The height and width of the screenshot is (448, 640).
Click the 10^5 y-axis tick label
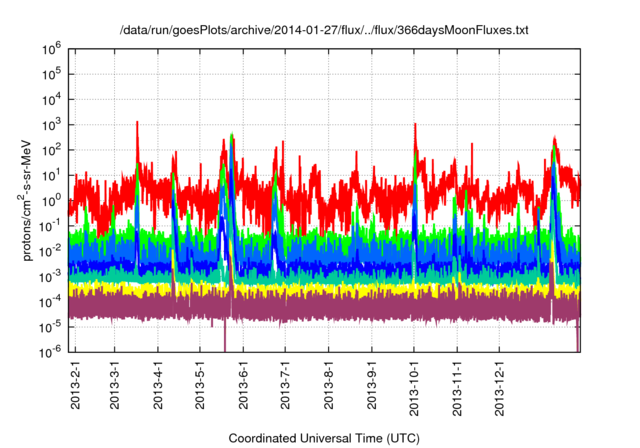click(51, 75)
